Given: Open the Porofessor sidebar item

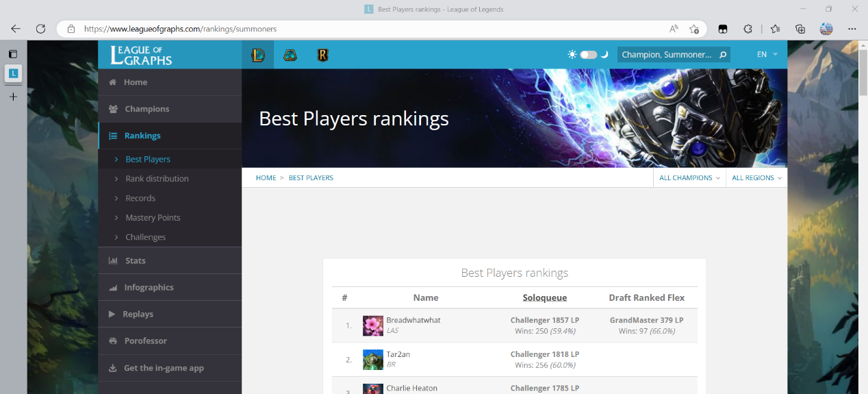Looking at the screenshot, I should 170,341.
